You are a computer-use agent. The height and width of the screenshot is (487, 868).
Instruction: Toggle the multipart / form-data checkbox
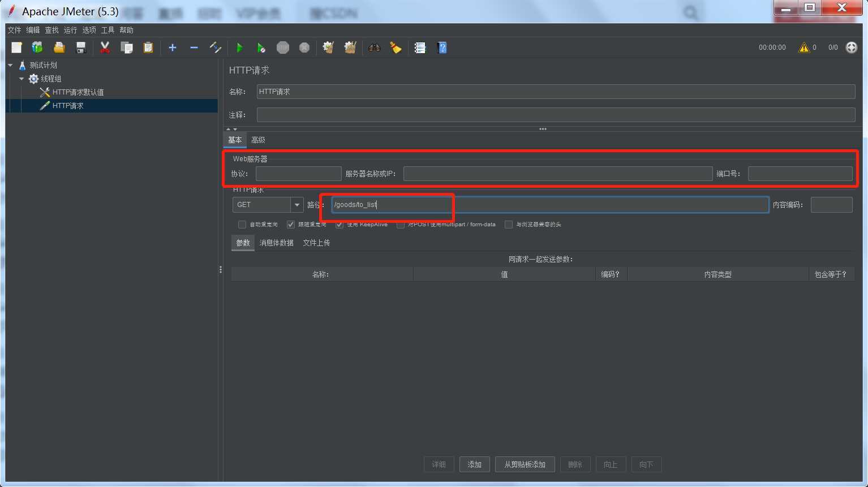(401, 225)
